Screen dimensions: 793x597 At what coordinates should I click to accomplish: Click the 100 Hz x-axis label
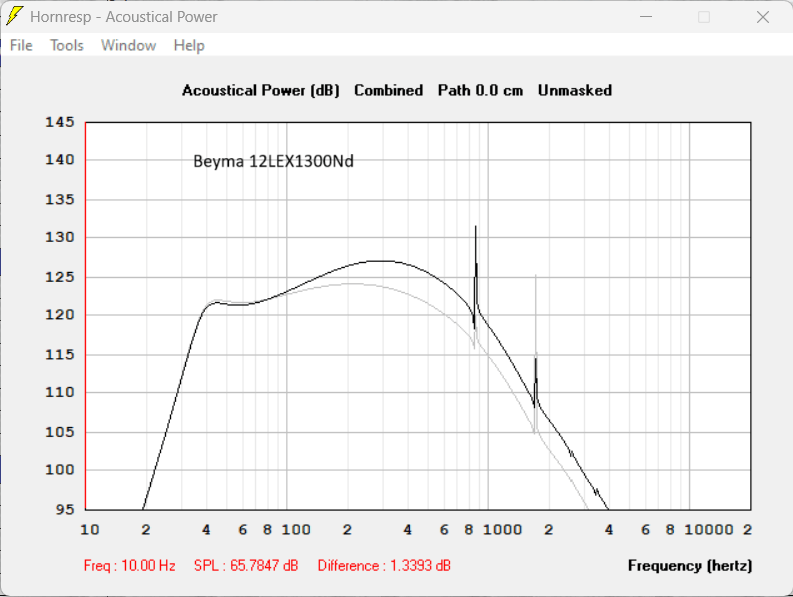[x=296, y=530]
